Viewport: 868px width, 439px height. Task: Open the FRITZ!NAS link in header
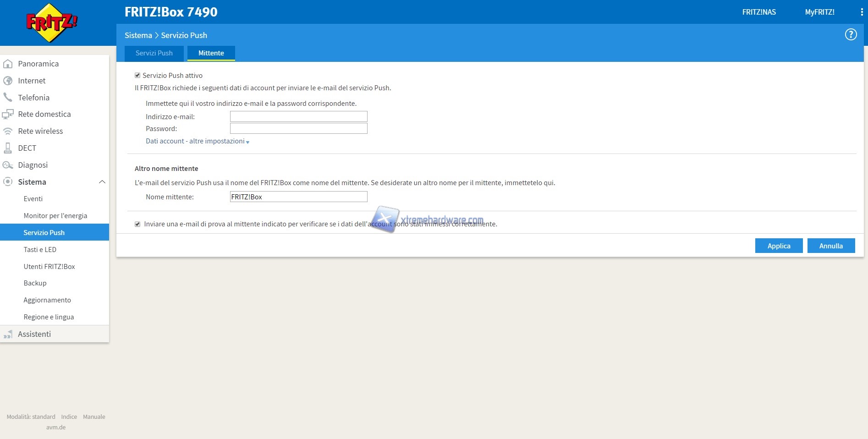[x=759, y=12]
